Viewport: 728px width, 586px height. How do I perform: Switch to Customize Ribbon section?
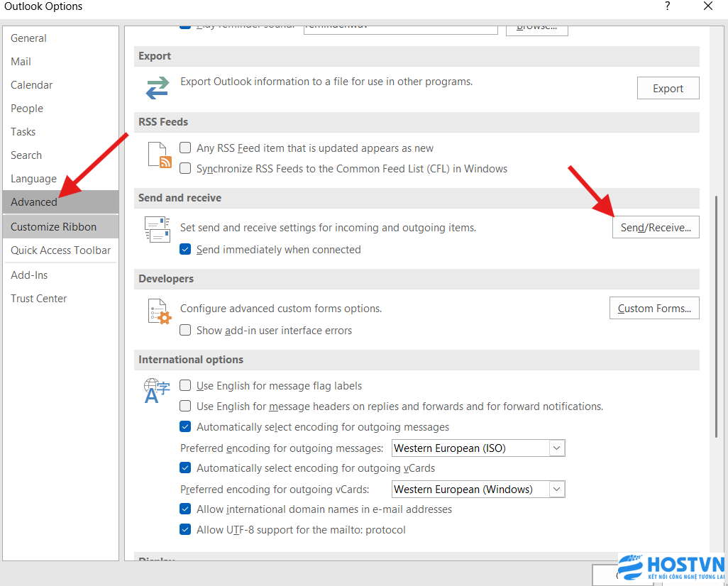point(54,227)
